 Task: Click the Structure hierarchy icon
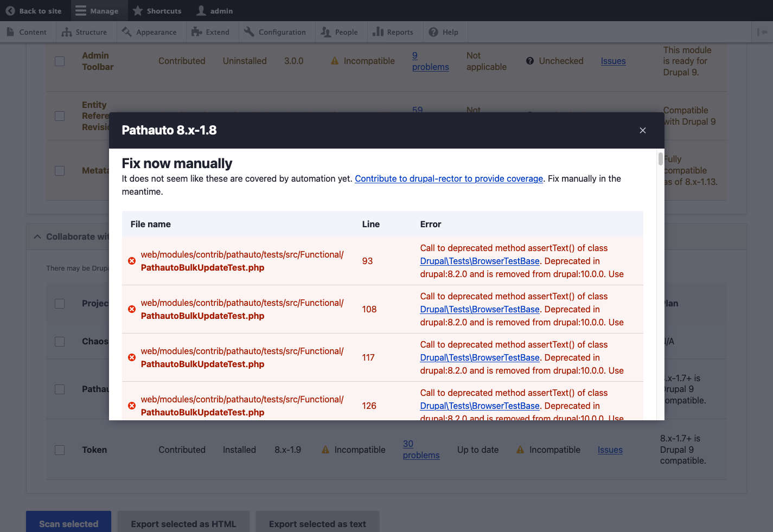[x=67, y=32]
